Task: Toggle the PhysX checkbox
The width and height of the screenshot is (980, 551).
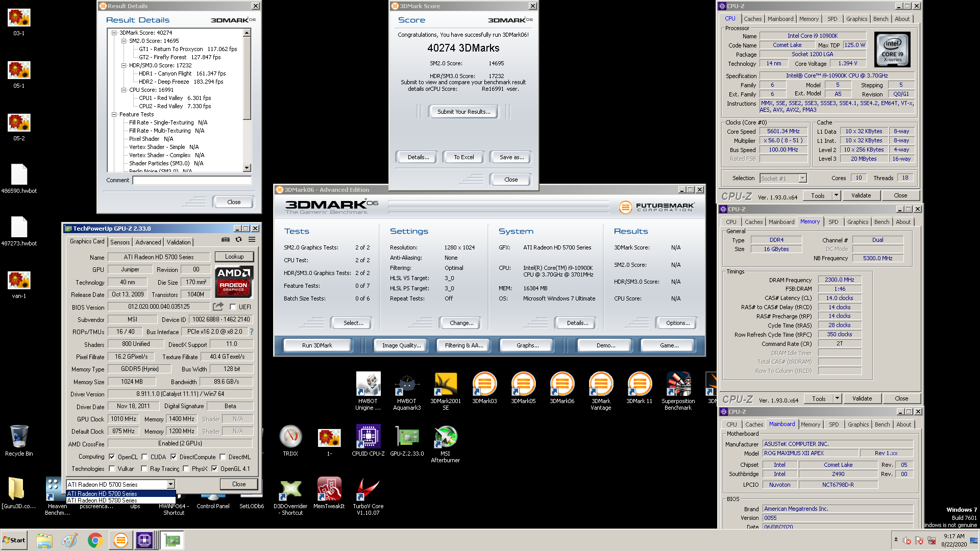Action: click(x=186, y=469)
